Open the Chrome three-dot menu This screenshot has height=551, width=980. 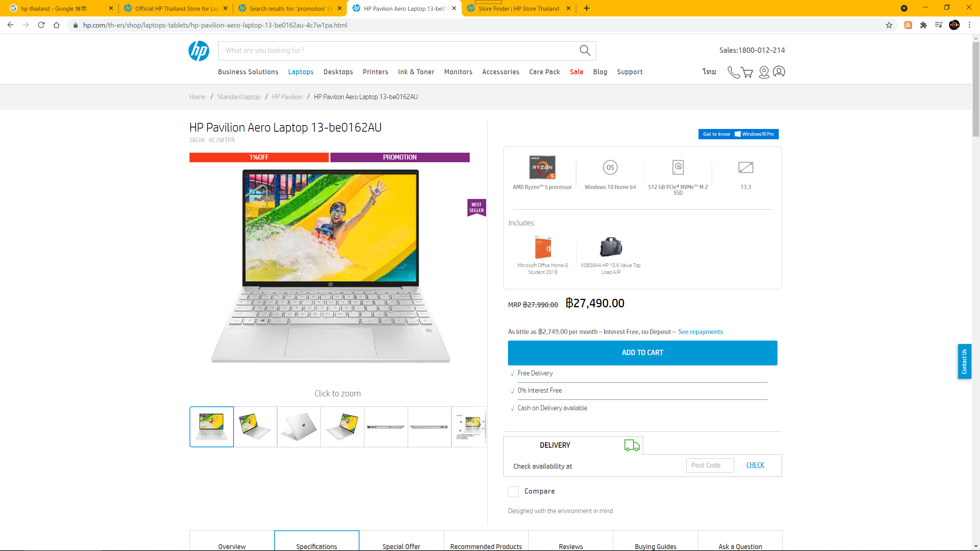tap(969, 25)
